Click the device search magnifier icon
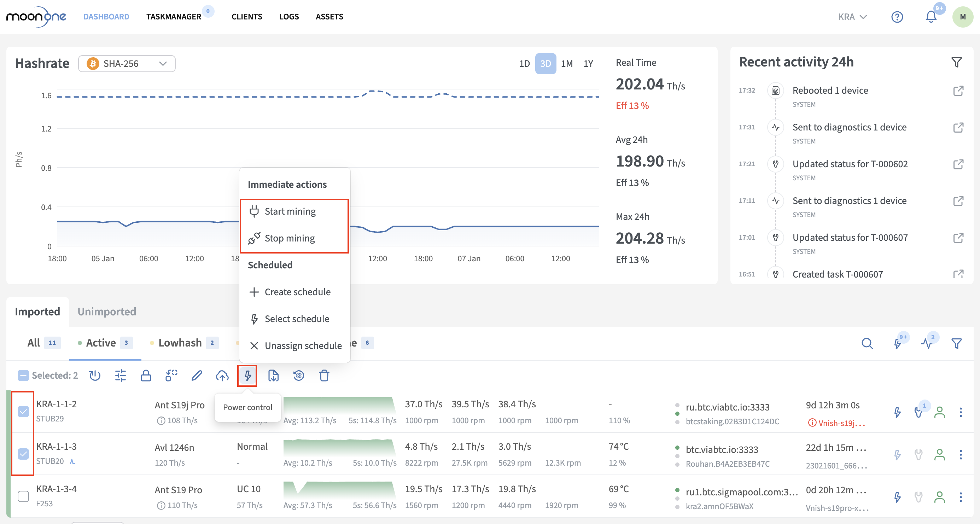Image resolution: width=980 pixels, height=524 pixels. (867, 343)
